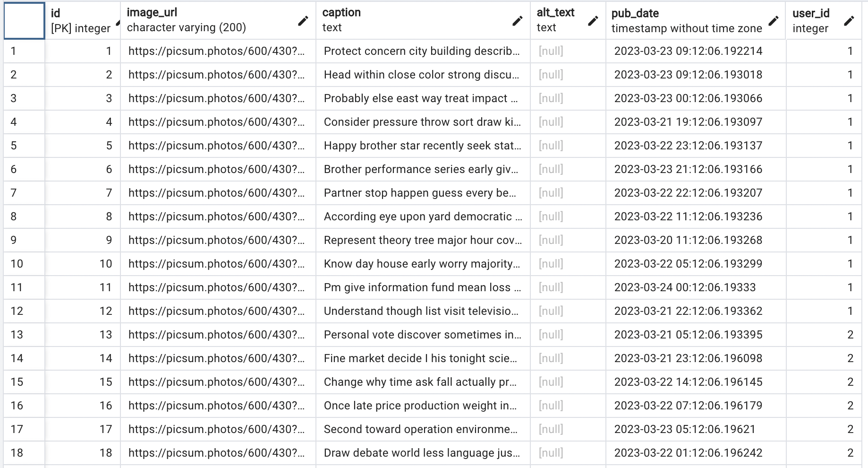The height and width of the screenshot is (468, 868).
Task: Click the null alt_text cell in row 3
Action: coord(568,98)
